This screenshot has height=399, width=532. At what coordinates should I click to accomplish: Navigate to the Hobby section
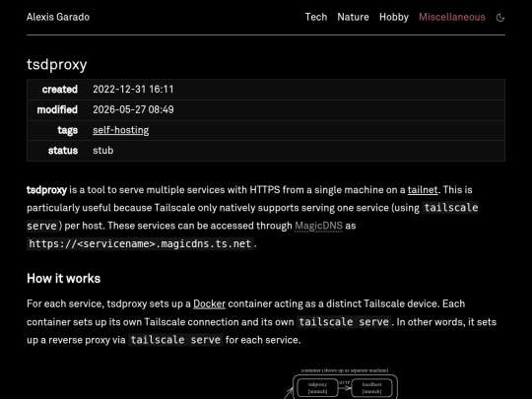[394, 17]
